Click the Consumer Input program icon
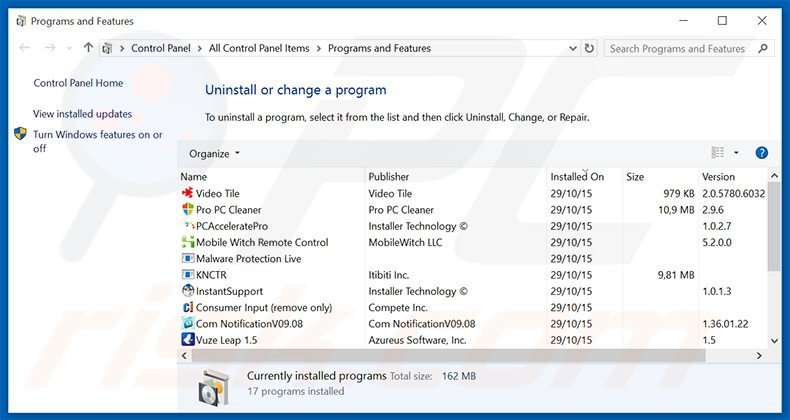The height and width of the screenshot is (420, 790). (187, 307)
